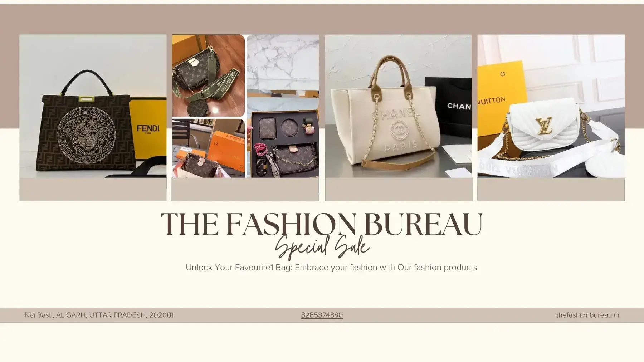Image resolution: width=644 pixels, height=362 pixels.
Task: View the LV gift set box image
Action: 283,134
